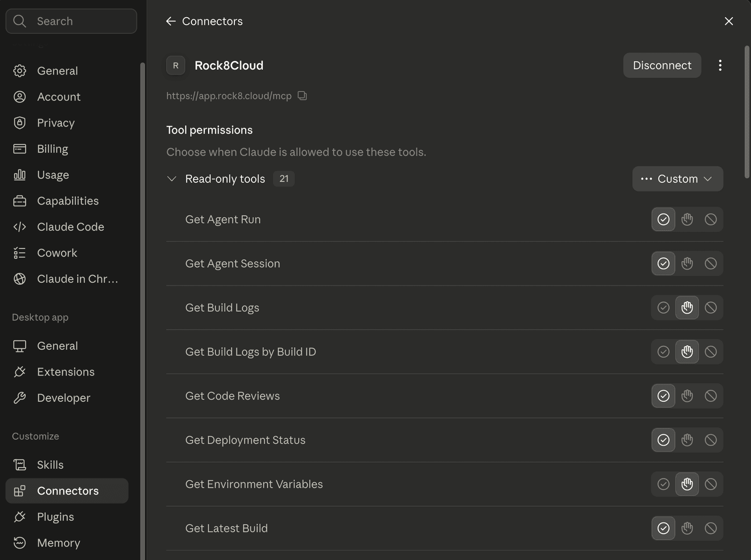Require approval for Get Environment Variables
This screenshot has width=751, height=560.
pos(687,484)
